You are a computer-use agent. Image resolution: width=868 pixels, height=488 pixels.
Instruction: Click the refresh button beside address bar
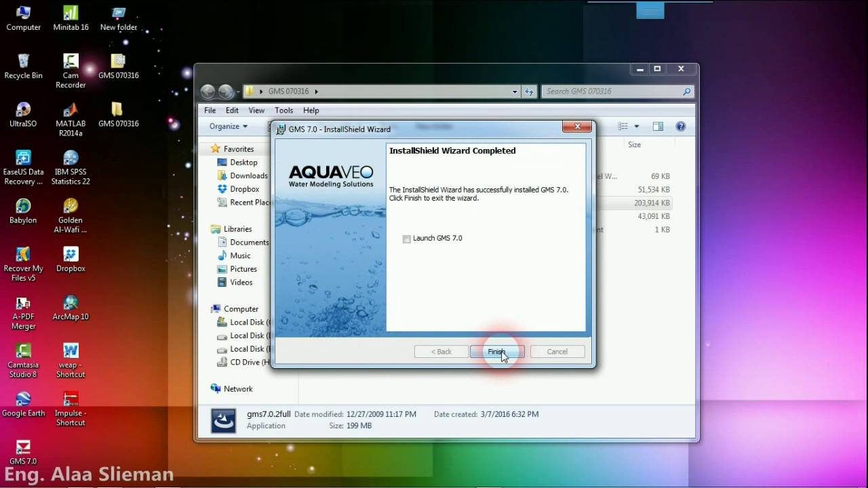tap(530, 91)
